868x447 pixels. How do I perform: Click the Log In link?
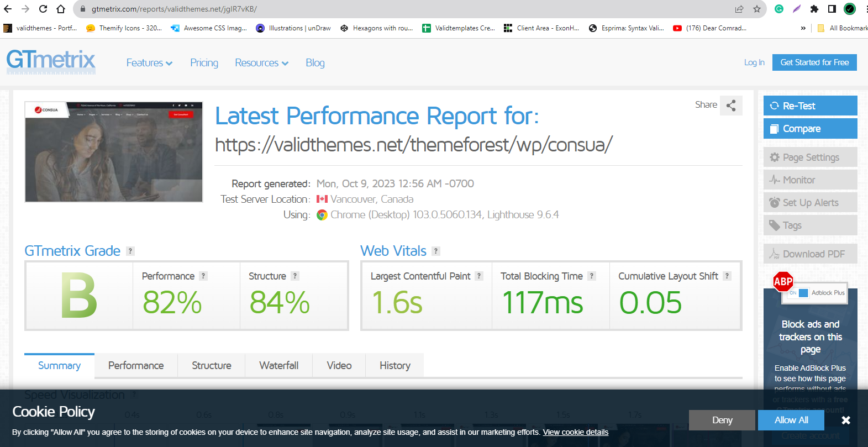pos(754,62)
